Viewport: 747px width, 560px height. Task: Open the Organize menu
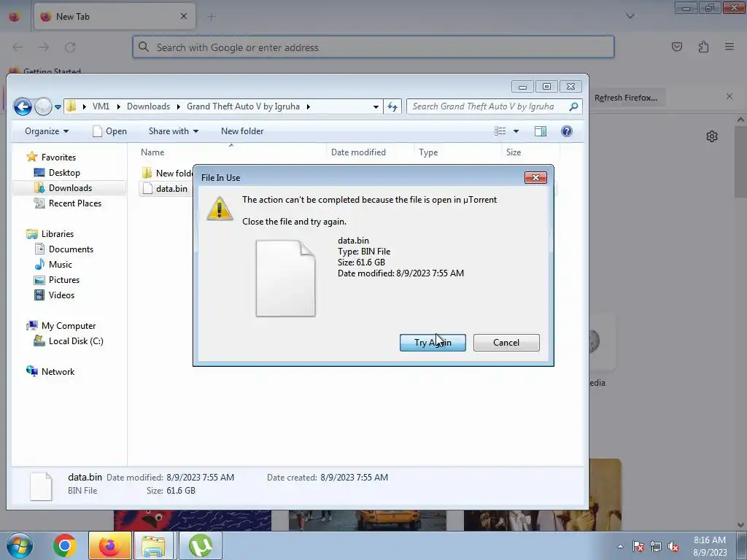[46, 131]
